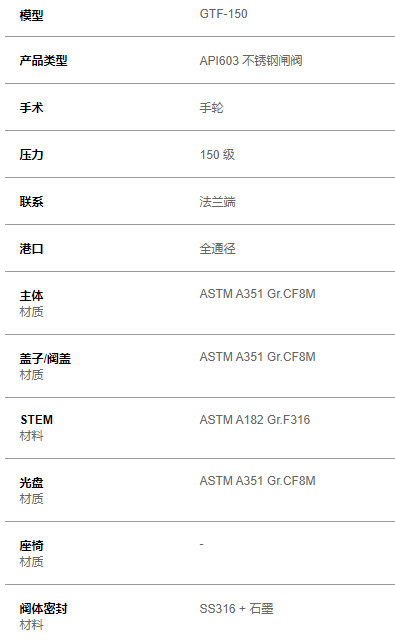Select the 法兰端 value
This screenshot has width=395, height=640.
tap(217, 202)
